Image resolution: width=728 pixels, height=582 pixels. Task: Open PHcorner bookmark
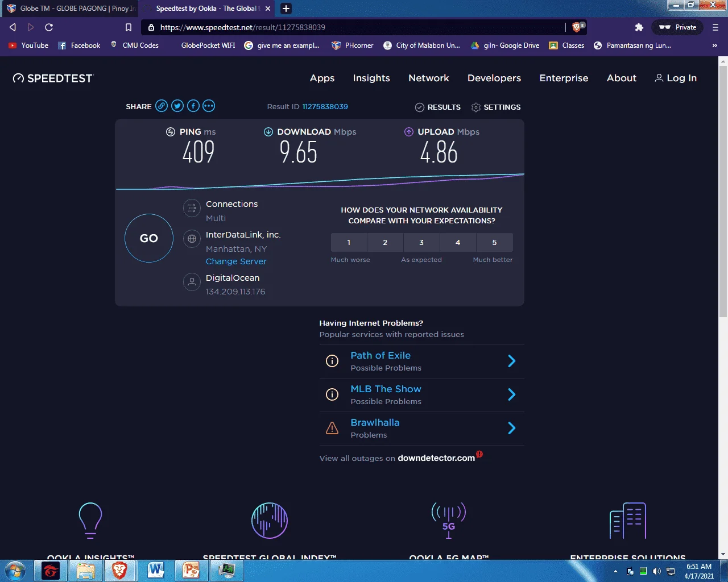coord(353,45)
